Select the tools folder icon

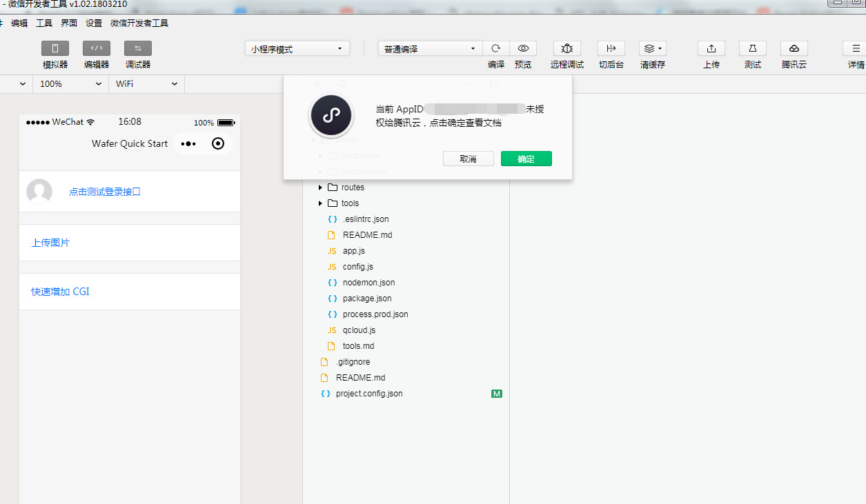[x=333, y=203]
